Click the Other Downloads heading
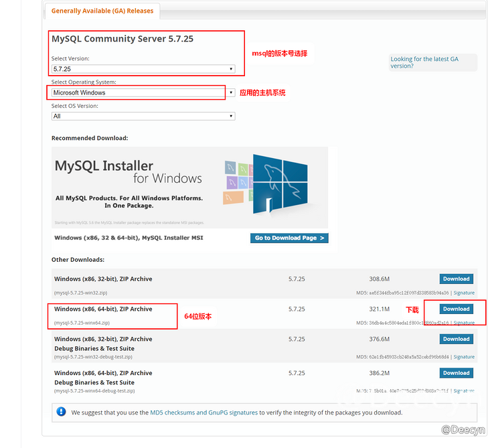Screen dimensions: 490x448 coord(78,260)
